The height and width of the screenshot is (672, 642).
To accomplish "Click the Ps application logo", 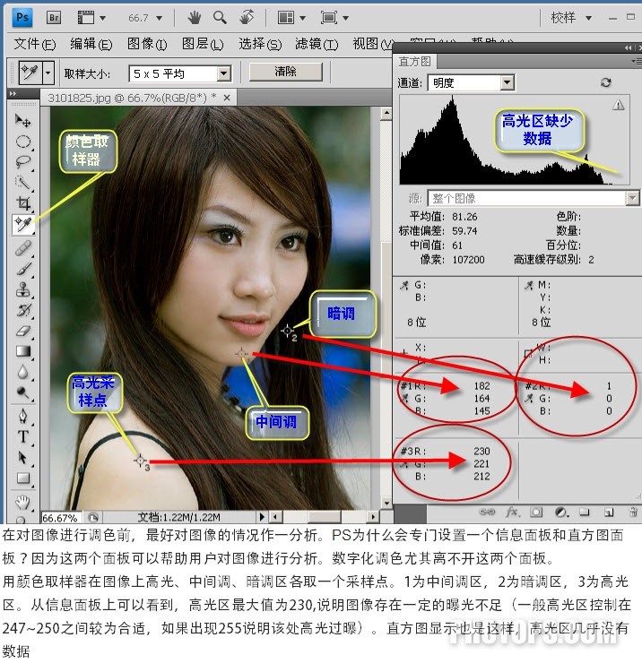I will coord(22,18).
